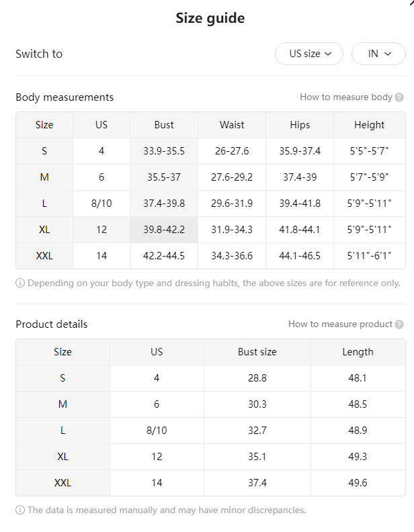Click the Waist column header
The height and width of the screenshot is (532, 414).
[232, 125]
